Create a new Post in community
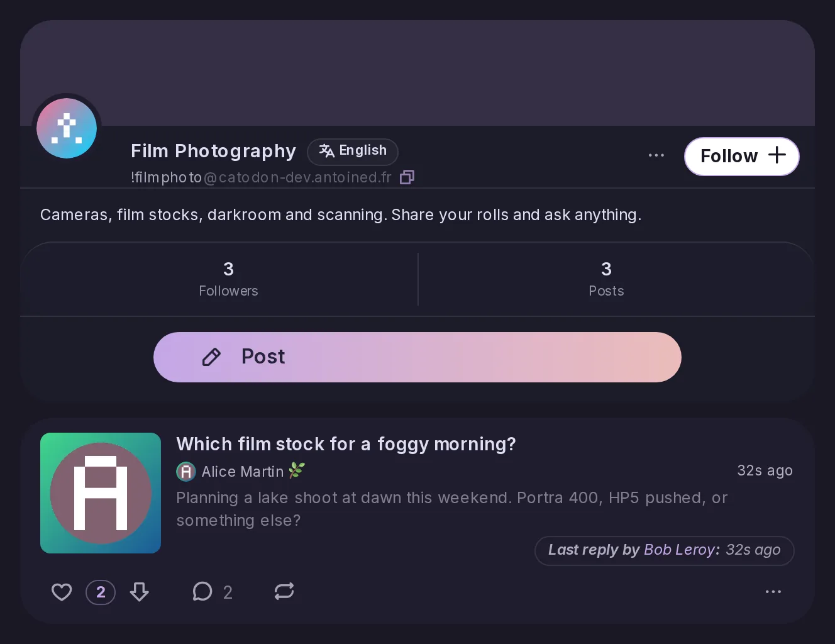Image resolution: width=835 pixels, height=644 pixels. (418, 357)
